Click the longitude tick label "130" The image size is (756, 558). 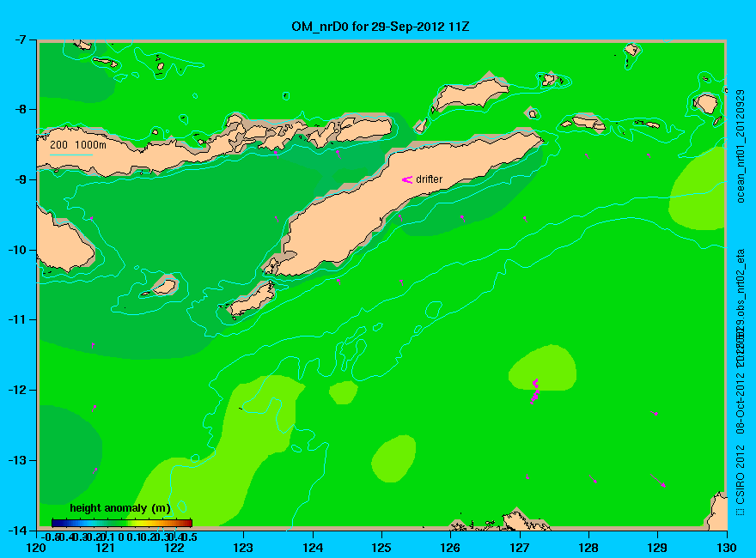click(x=727, y=548)
